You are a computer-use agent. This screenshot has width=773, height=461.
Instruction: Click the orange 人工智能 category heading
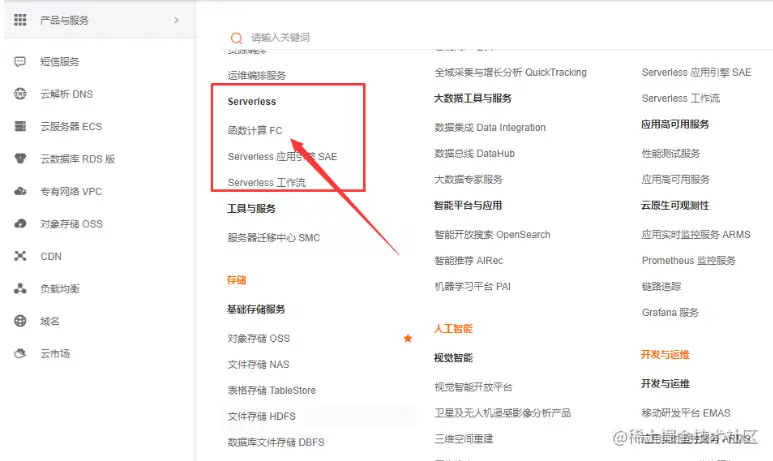pos(454,328)
